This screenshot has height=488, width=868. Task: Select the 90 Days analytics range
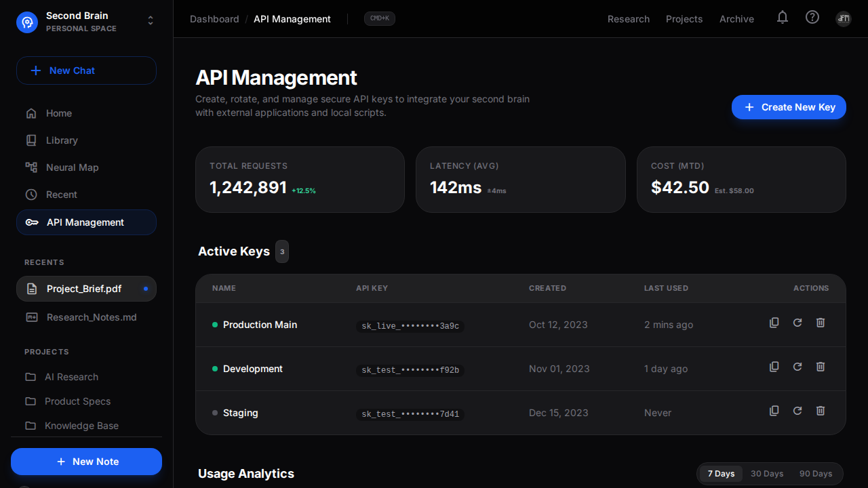(x=815, y=474)
